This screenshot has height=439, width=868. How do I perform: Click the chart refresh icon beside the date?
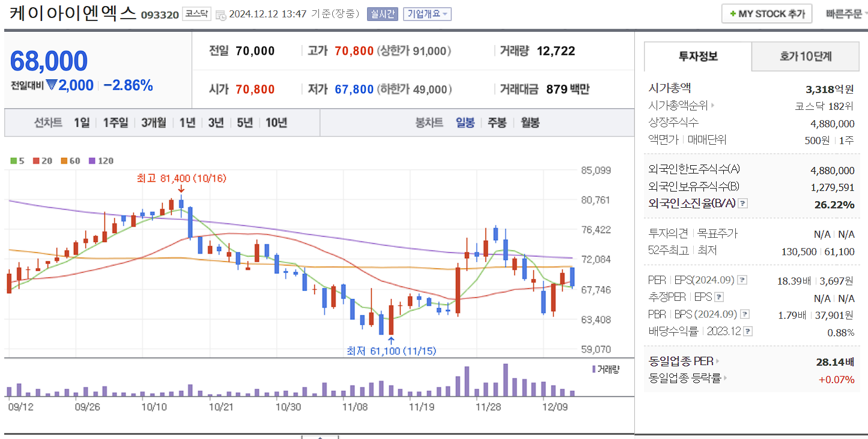point(220,14)
